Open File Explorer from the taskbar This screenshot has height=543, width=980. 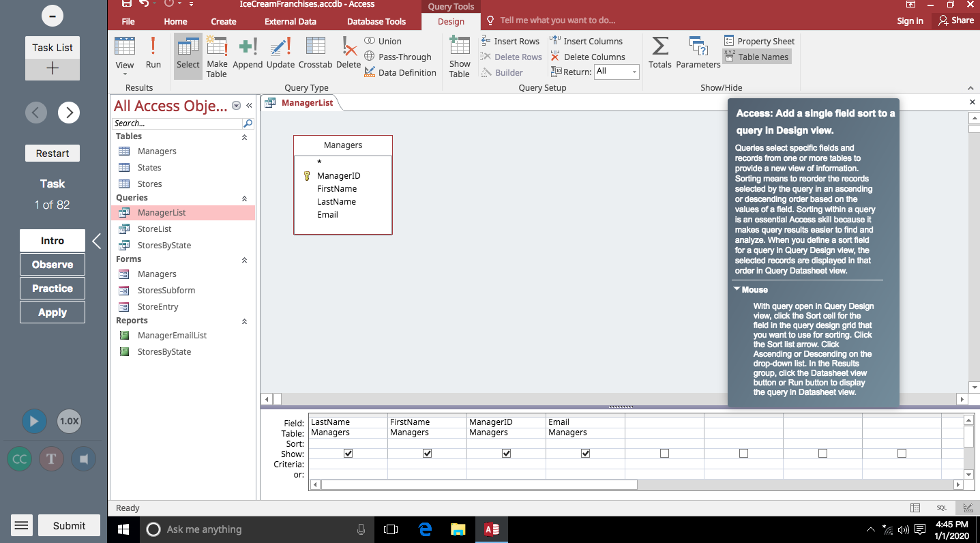[458, 529]
